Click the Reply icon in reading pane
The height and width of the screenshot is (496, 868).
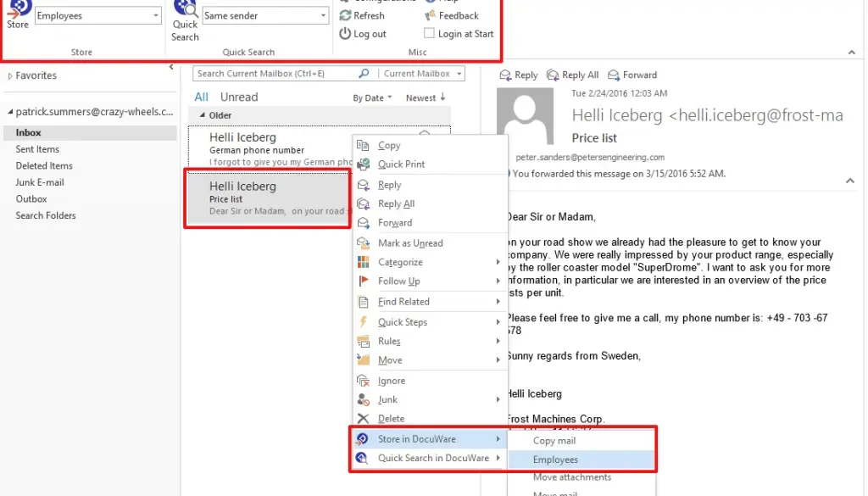pos(505,75)
